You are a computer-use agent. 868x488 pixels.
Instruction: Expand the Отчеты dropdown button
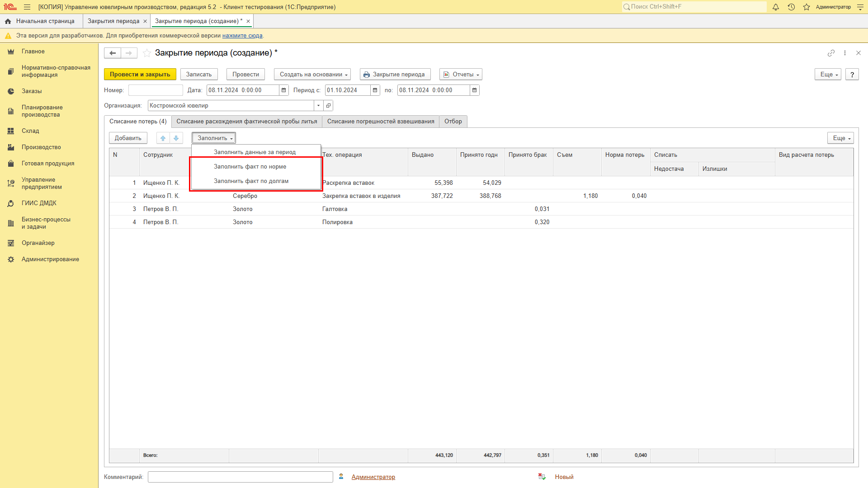point(461,75)
